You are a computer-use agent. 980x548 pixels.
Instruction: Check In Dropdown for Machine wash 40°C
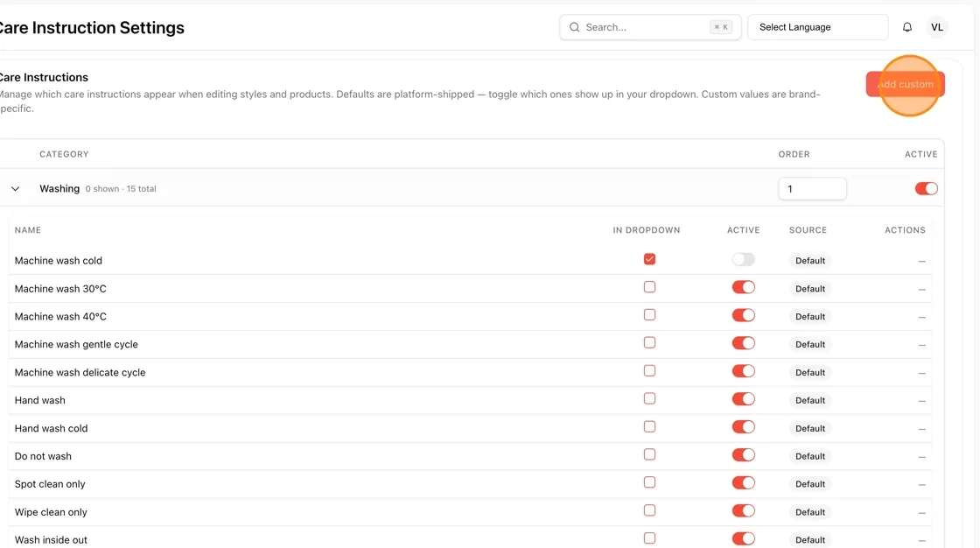[x=649, y=314]
